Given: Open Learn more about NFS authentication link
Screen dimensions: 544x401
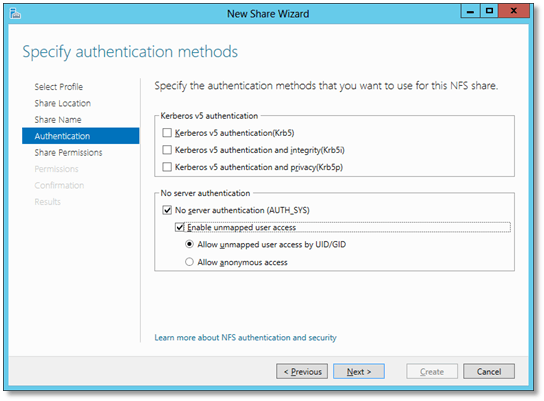Looking at the screenshot, I should [x=245, y=338].
